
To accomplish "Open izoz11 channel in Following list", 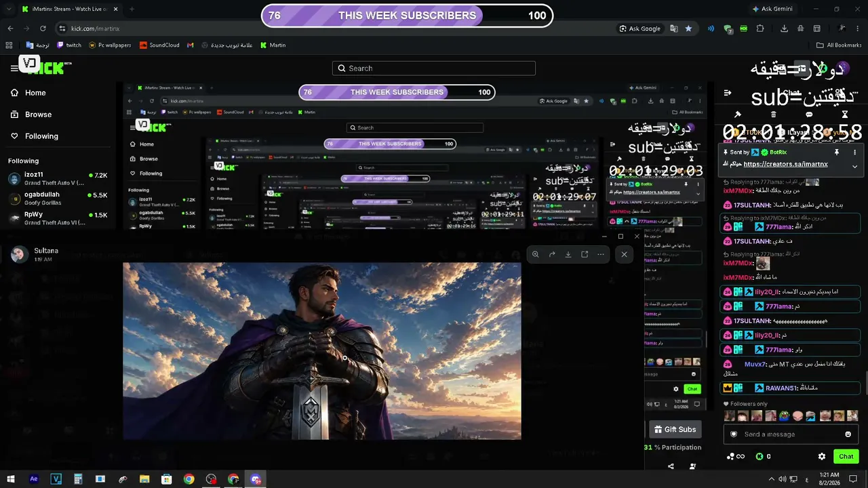I will [58, 178].
